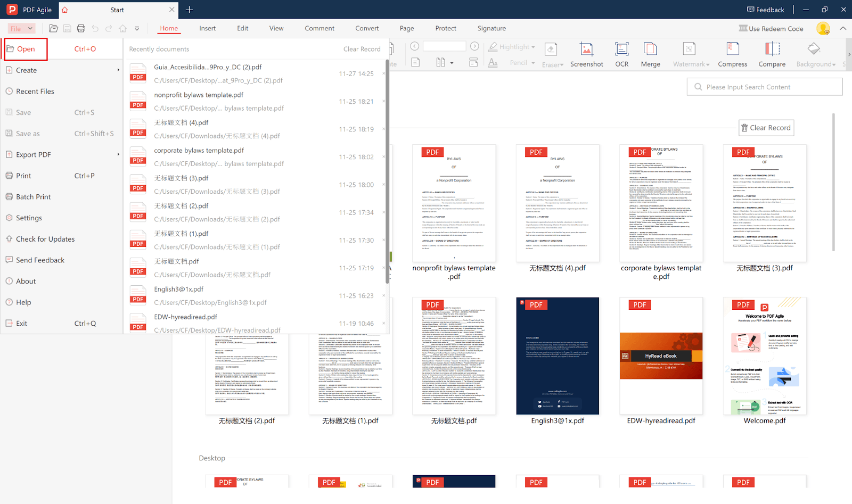This screenshot has width=852, height=504.
Task: Expand the Export PDF submenu
Action: (61, 155)
